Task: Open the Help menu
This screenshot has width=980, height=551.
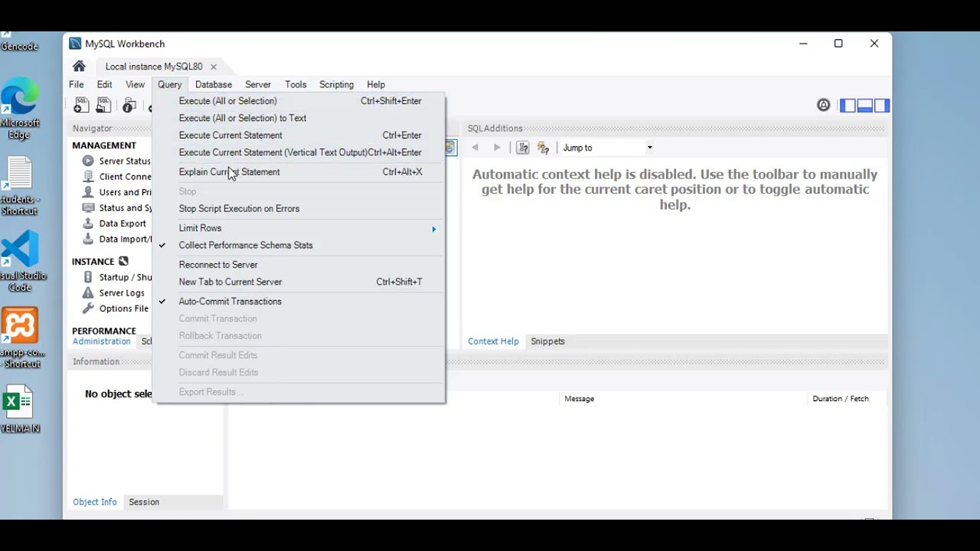Action: [x=376, y=85]
